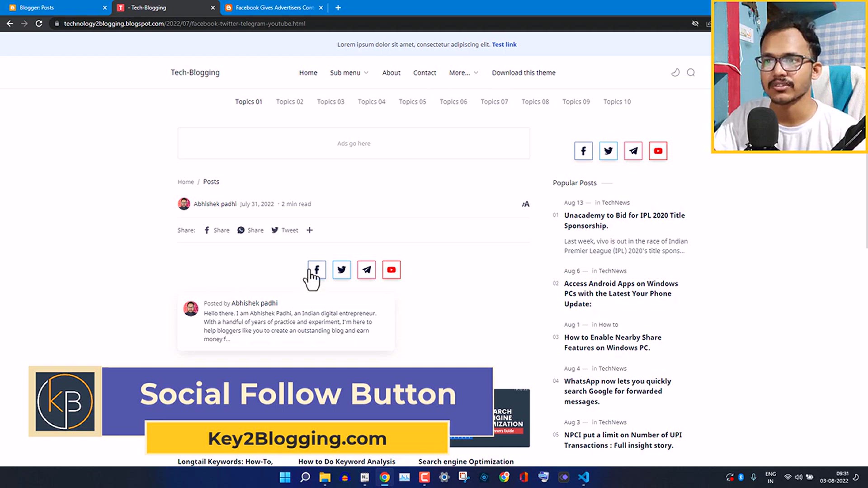Click the in-post Telegram follow button

366,270
